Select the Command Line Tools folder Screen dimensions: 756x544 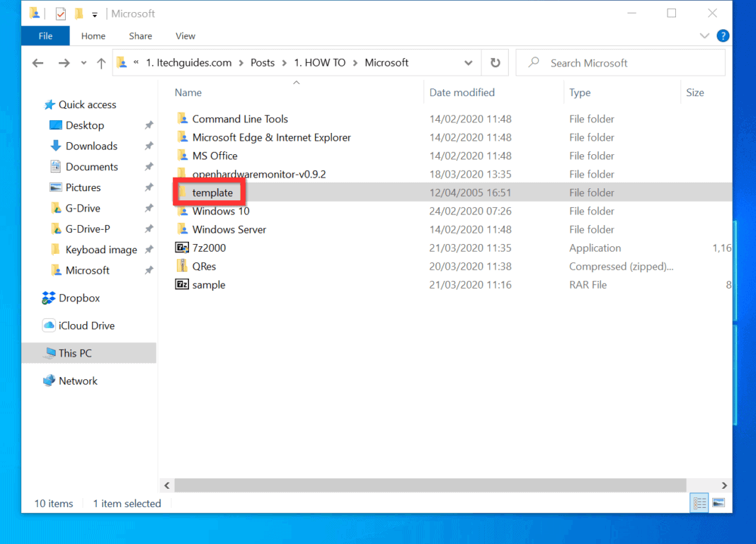240,119
